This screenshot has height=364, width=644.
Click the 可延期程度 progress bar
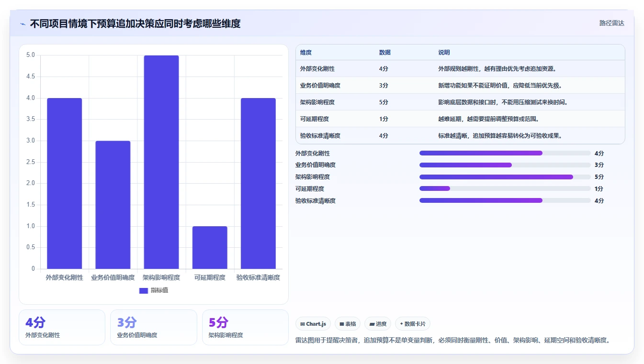click(505, 188)
